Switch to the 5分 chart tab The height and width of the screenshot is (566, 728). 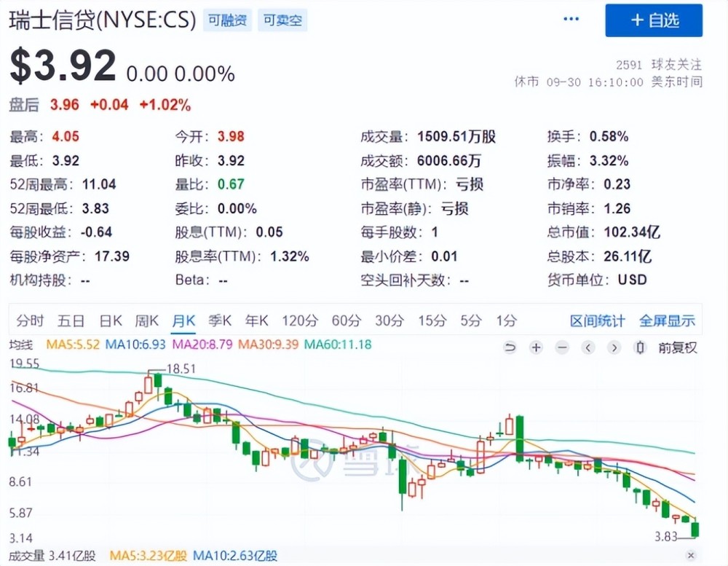(x=471, y=321)
